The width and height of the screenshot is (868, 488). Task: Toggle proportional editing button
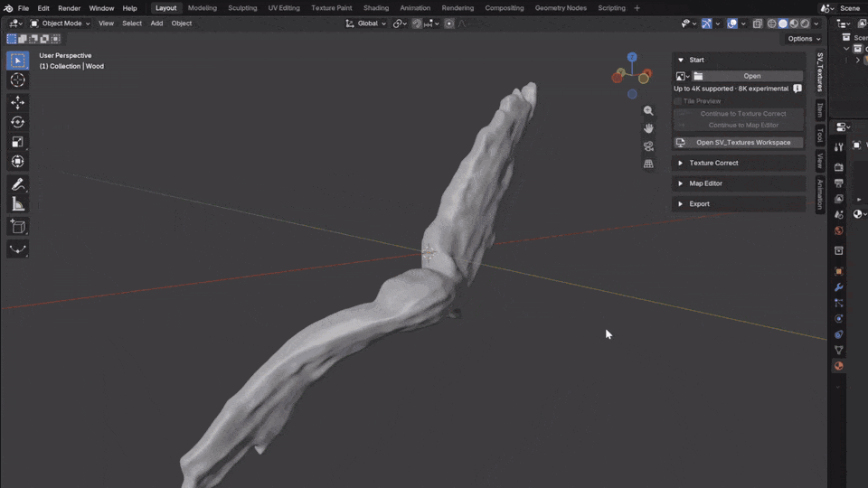[x=449, y=23]
